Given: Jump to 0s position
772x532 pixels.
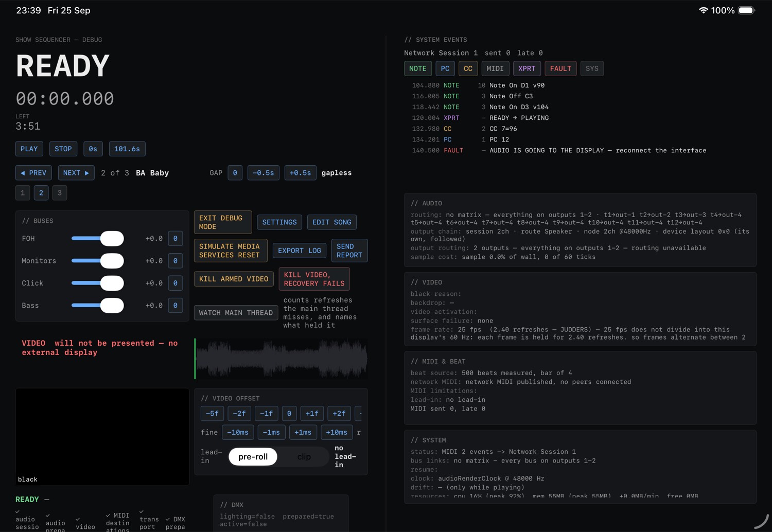Looking at the screenshot, I should tap(93, 149).
